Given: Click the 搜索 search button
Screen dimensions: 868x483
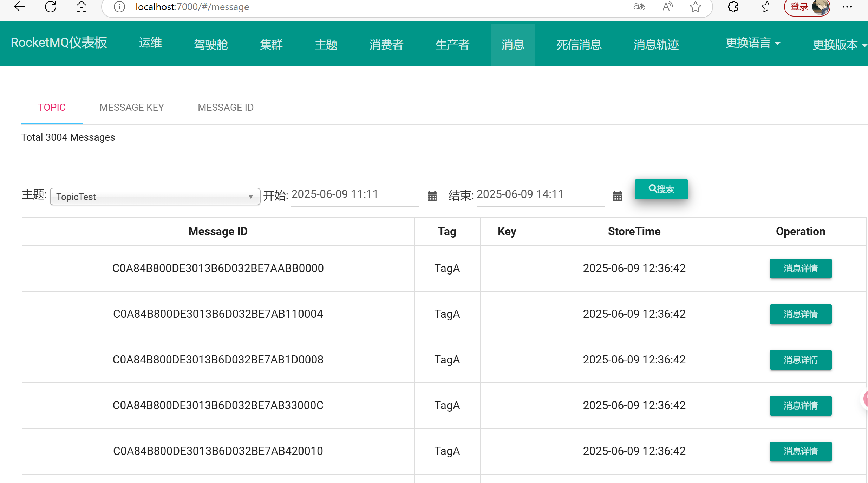Looking at the screenshot, I should pos(661,189).
